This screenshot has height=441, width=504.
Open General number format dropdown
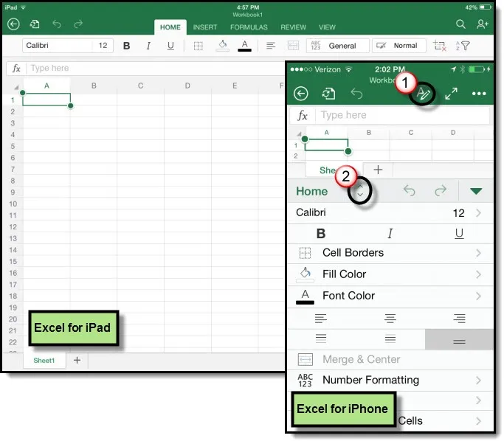click(337, 46)
